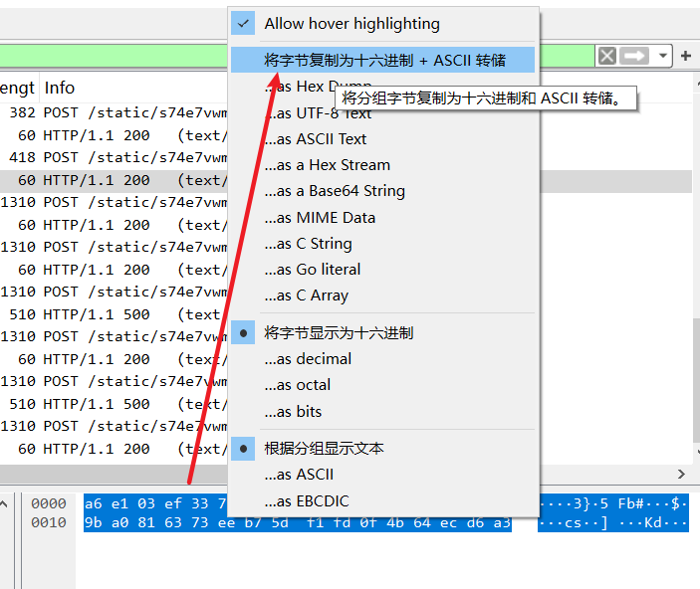Viewport: 700px width, 589px height.
Task: Choose ...as C String copy option
Action: (x=382, y=243)
